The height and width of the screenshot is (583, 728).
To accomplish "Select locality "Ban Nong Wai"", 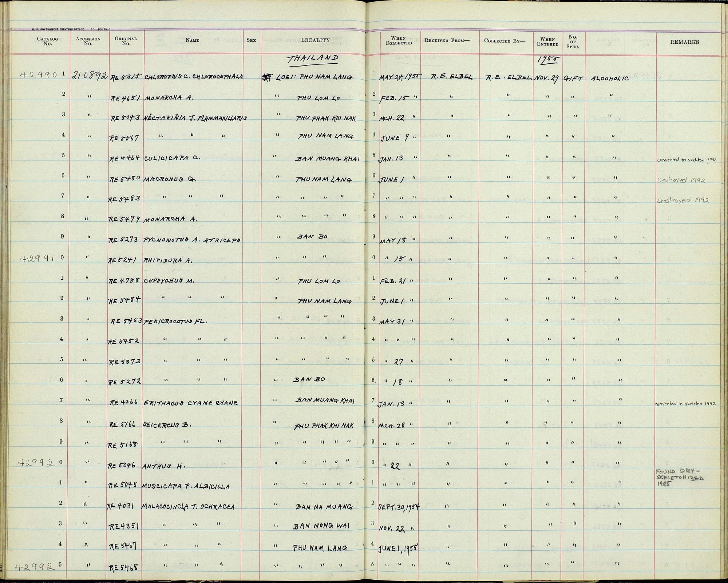I will pos(321,526).
